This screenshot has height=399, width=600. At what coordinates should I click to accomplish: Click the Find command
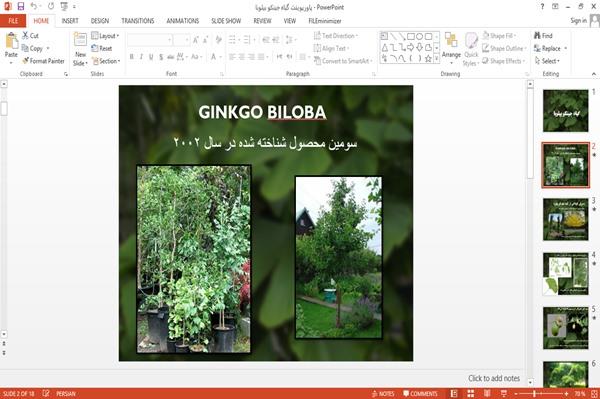(x=543, y=36)
